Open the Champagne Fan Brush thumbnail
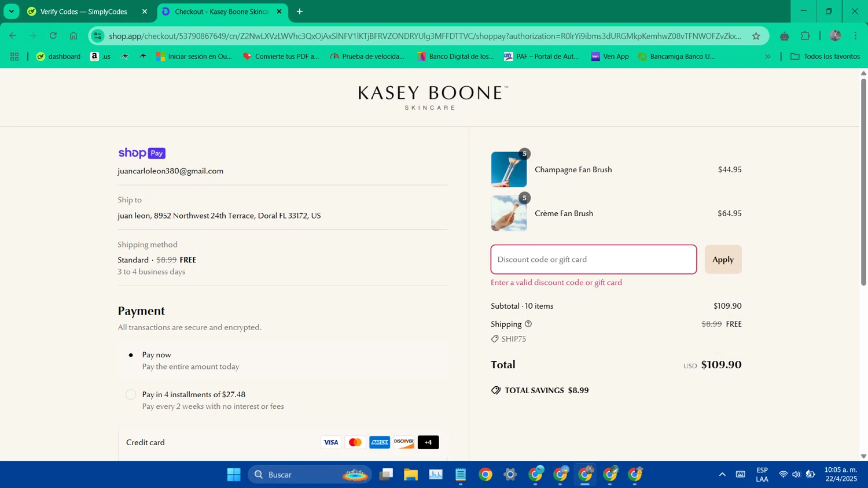Viewport: 868px width, 488px height. (509, 169)
